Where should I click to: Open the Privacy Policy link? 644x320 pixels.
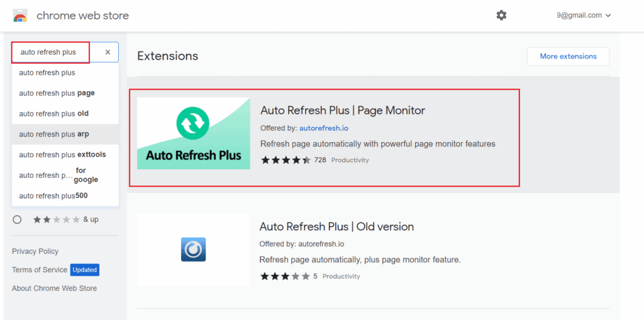tap(35, 251)
